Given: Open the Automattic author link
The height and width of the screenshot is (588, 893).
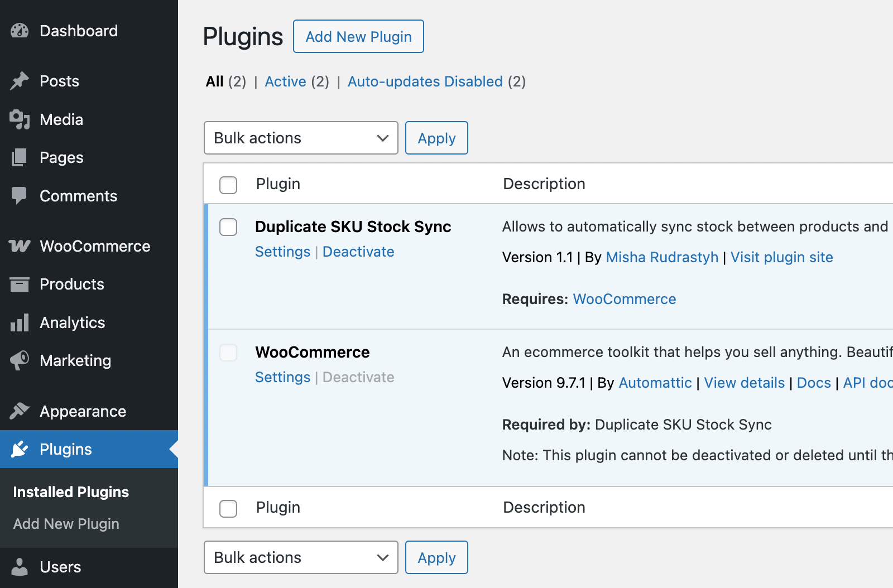Looking at the screenshot, I should (655, 383).
